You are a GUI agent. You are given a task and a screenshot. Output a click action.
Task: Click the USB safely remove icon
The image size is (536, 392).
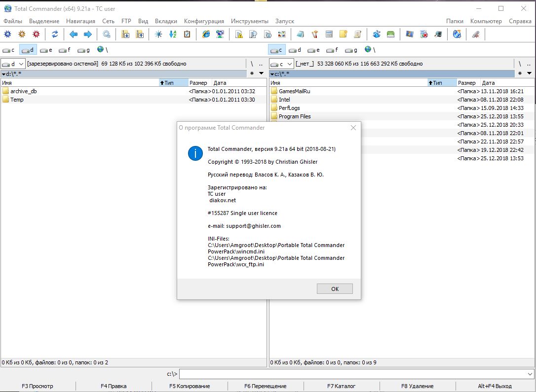click(476, 34)
